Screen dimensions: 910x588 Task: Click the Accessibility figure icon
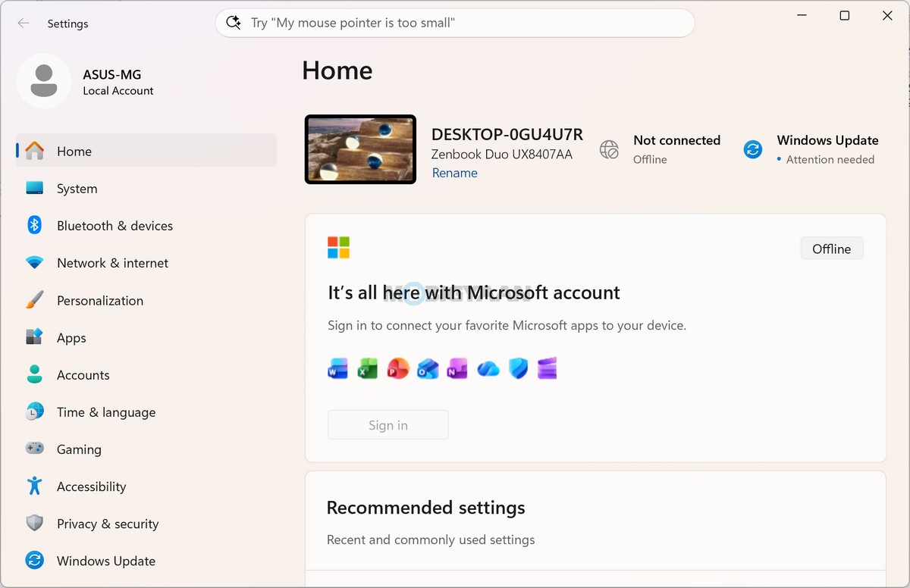point(35,486)
